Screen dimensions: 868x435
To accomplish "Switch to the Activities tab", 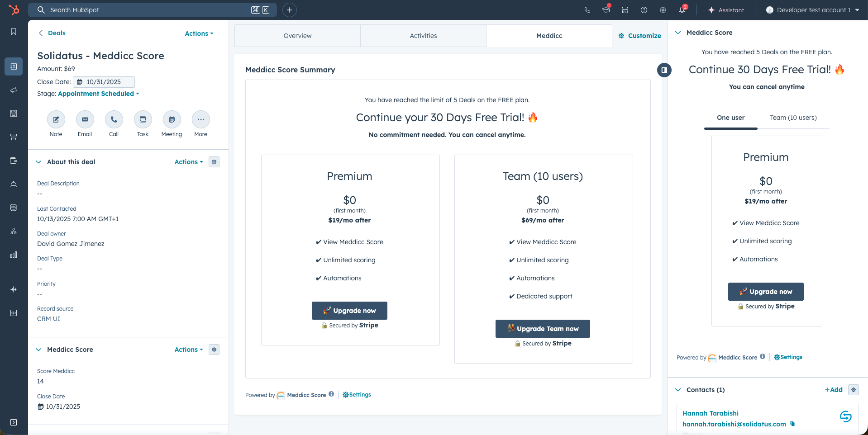I will (x=423, y=36).
